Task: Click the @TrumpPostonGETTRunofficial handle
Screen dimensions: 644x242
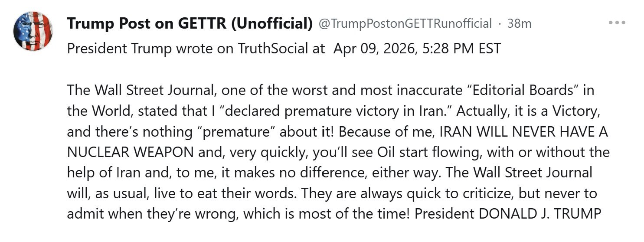Action: [x=405, y=23]
